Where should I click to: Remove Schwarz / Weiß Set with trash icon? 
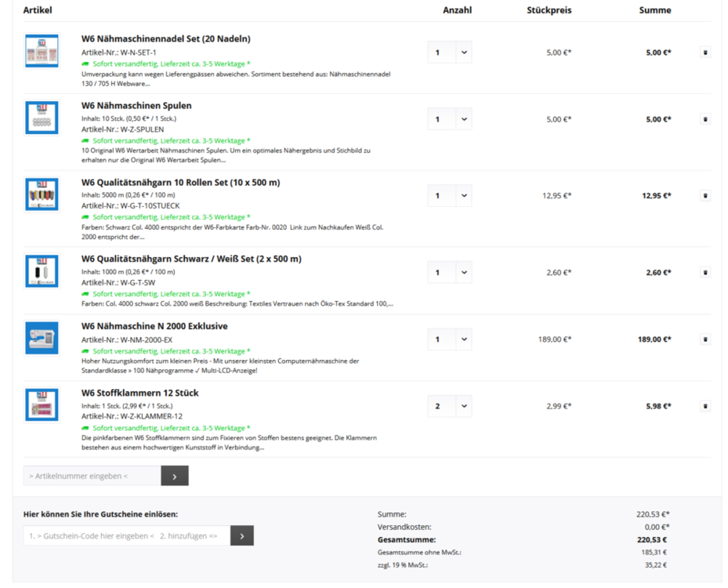[x=704, y=273]
